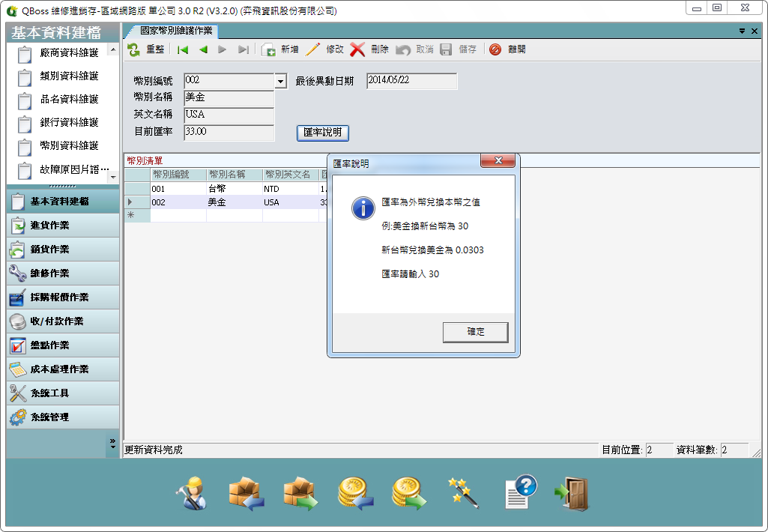Open the magic wand shortcut icon
Screen dimensions: 768x532
(x=463, y=493)
